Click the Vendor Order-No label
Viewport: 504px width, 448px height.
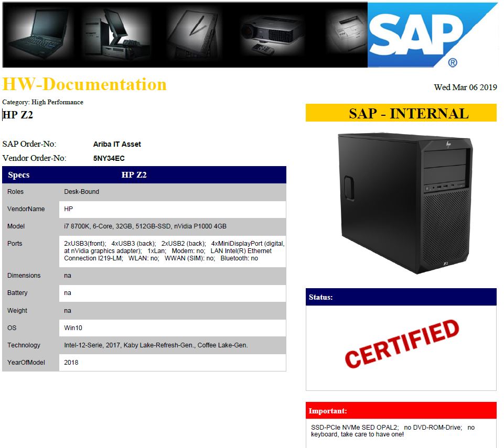coord(34,158)
